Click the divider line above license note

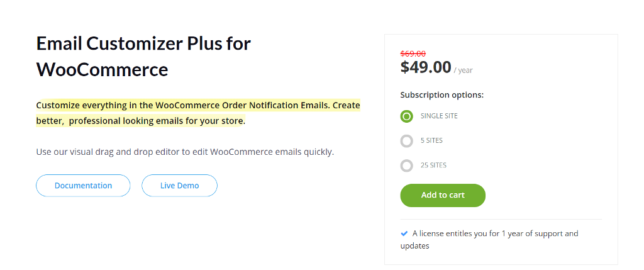point(501,219)
